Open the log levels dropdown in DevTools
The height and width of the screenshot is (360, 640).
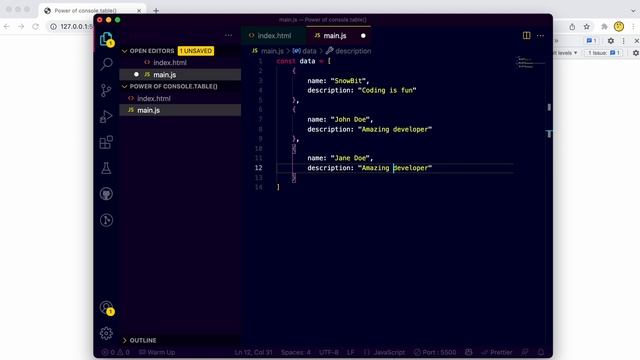point(566,53)
